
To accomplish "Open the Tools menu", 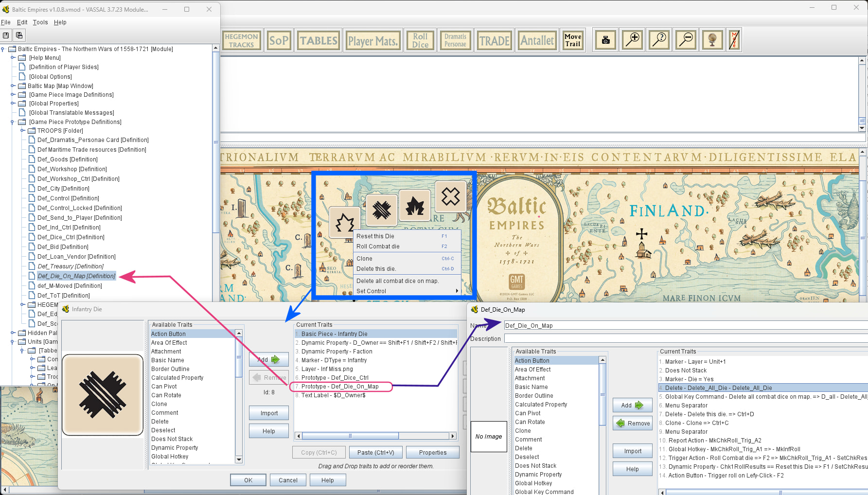I will point(40,22).
